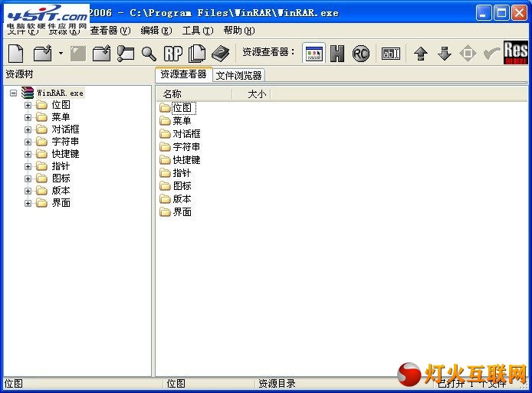
Task: Expand the 位图 tree node
Action: tap(28, 105)
